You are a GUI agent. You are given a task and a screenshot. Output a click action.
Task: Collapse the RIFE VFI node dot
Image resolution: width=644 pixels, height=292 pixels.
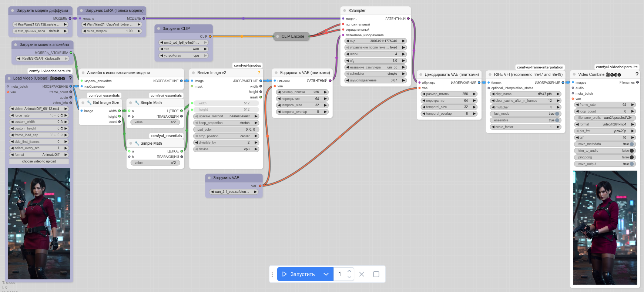click(x=490, y=74)
